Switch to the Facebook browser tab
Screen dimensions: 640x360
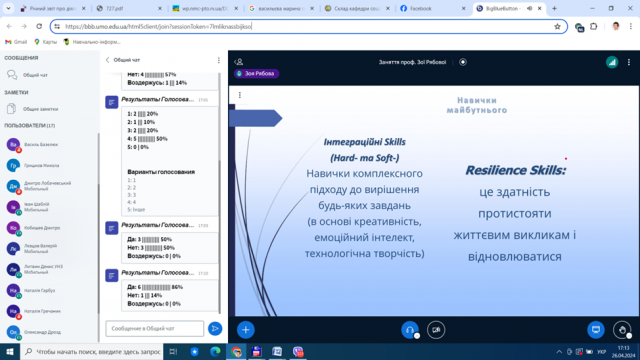point(433,8)
